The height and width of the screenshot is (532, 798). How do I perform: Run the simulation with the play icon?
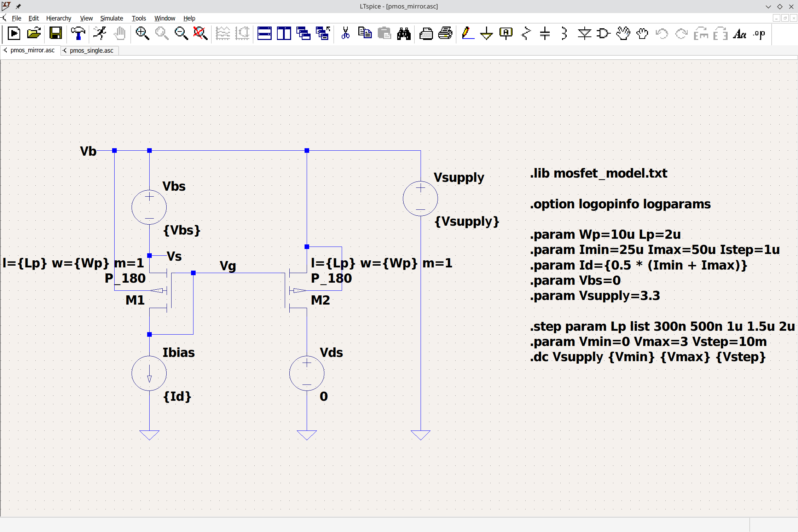click(x=13, y=34)
